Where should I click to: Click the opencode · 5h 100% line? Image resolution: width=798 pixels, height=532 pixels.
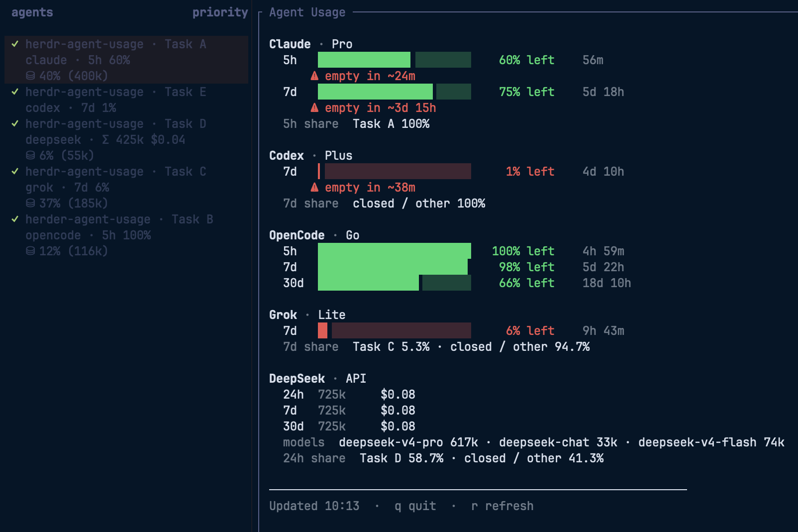88,235
